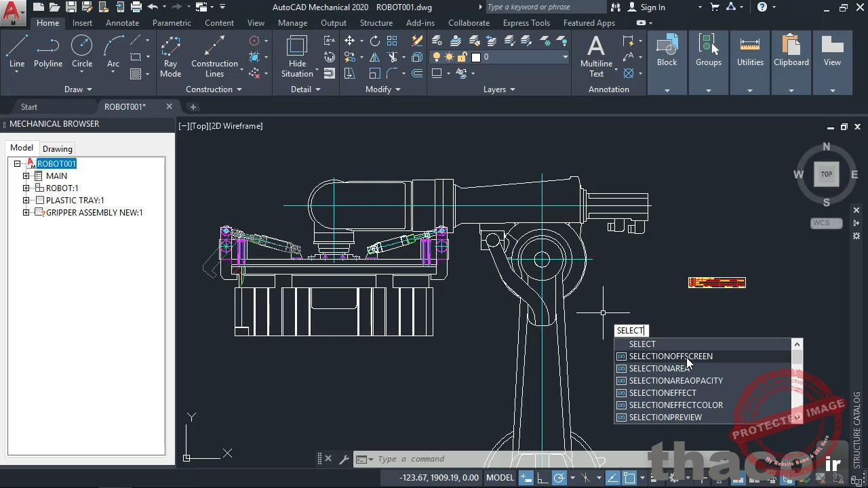The image size is (868, 488).
Task: Select the Multiline Text tool
Action: pyautogui.click(x=596, y=57)
